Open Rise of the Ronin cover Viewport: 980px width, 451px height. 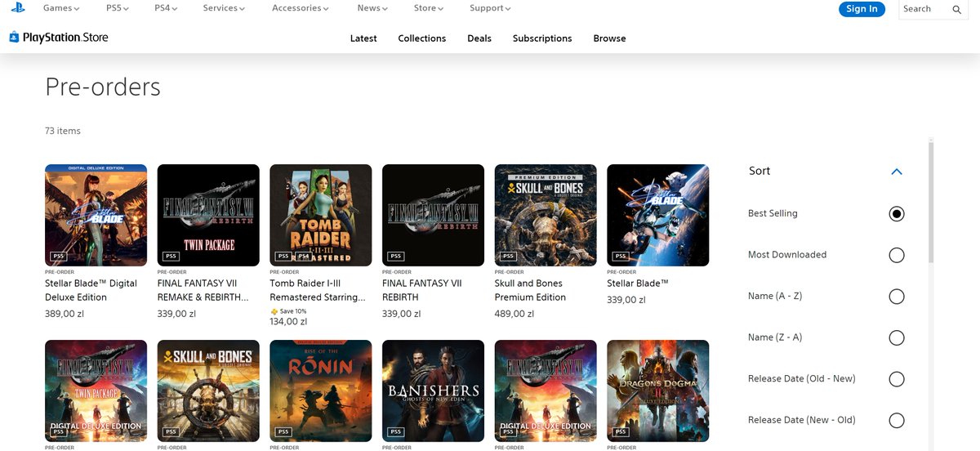click(321, 391)
